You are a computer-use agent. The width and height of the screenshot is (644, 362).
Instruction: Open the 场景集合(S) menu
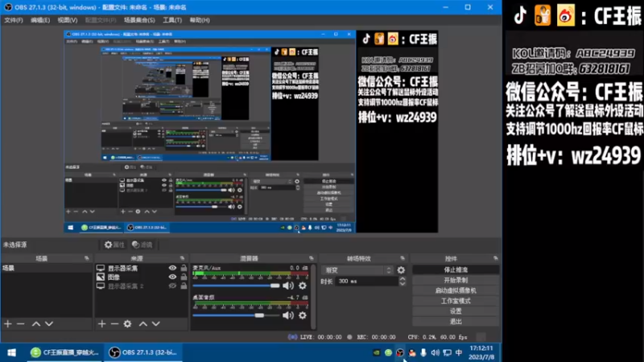139,20
